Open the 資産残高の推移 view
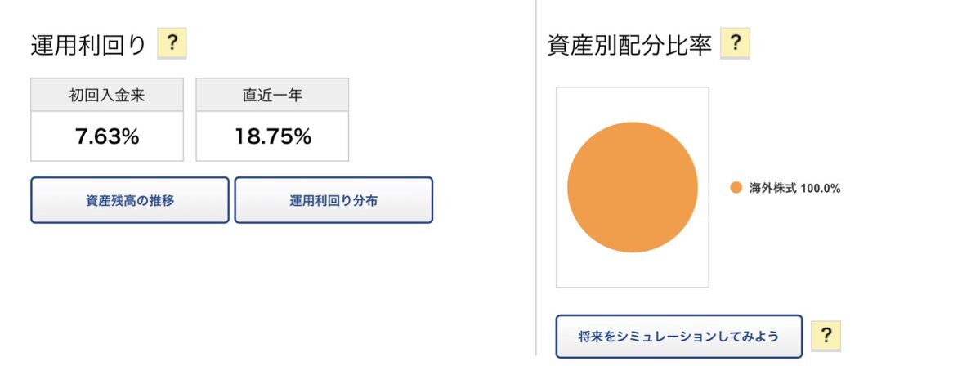Viewport: 980px width, 366px height. pyautogui.click(x=130, y=200)
